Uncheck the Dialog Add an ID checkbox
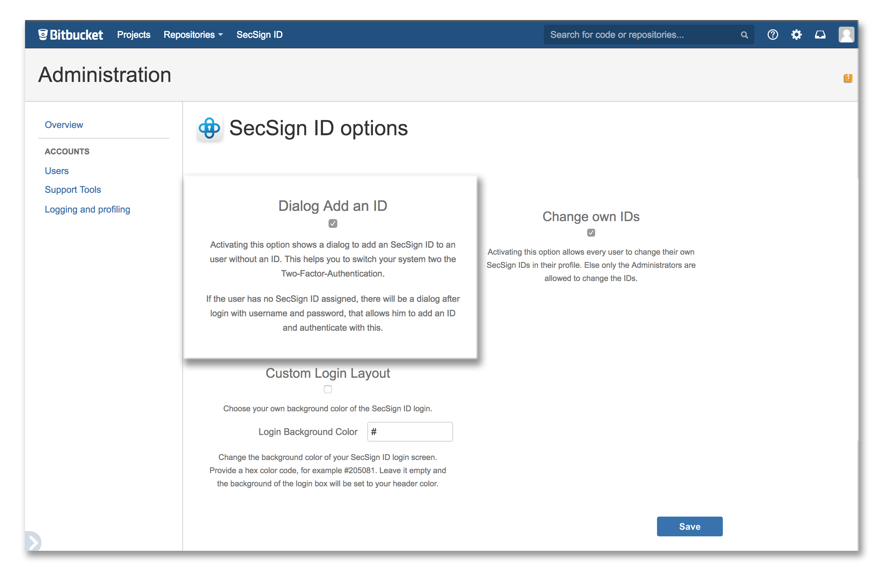The width and height of the screenshot is (894, 588). tap(333, 223)
